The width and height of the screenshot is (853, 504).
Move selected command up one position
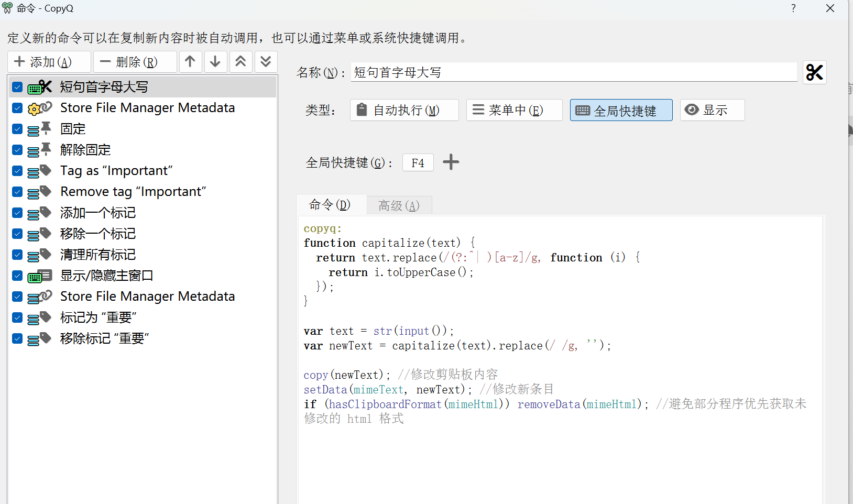pyautogui.click(x=190, y=62)
